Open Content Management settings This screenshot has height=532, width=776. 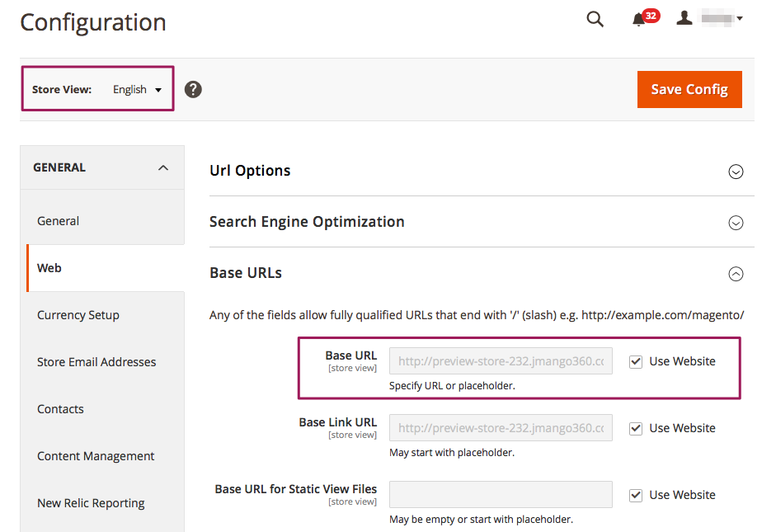[x=96, y=456]
